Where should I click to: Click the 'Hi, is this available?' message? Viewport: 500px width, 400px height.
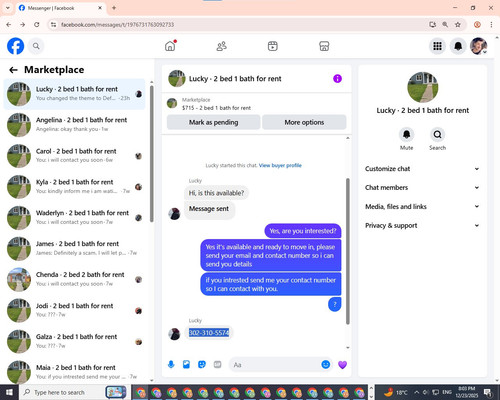tap(216, 193)
